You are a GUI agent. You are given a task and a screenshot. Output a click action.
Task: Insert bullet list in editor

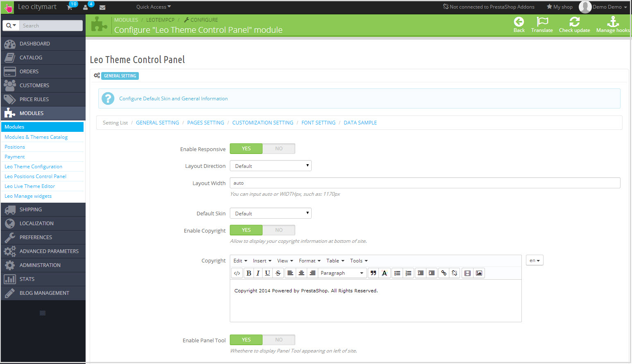(397, 273)
